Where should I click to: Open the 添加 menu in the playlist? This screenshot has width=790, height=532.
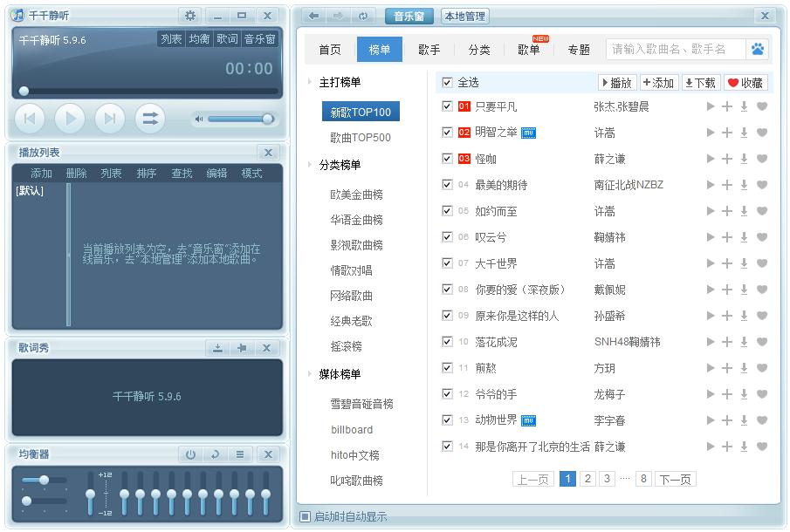(41, 174)
